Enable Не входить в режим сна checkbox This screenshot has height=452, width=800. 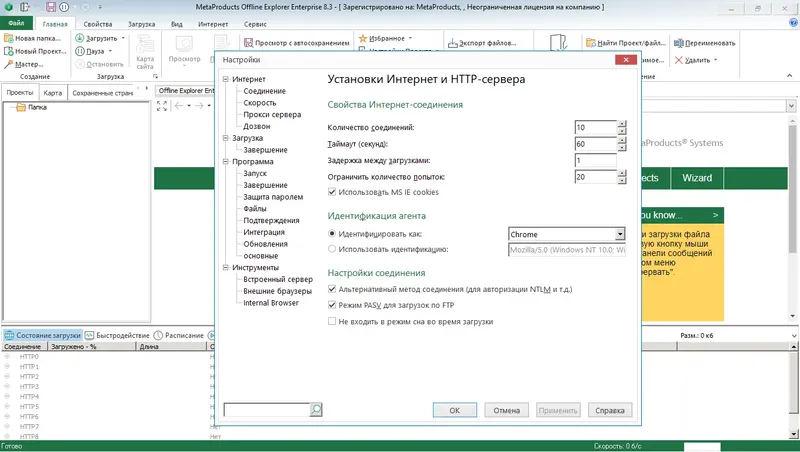pos(332,321)
